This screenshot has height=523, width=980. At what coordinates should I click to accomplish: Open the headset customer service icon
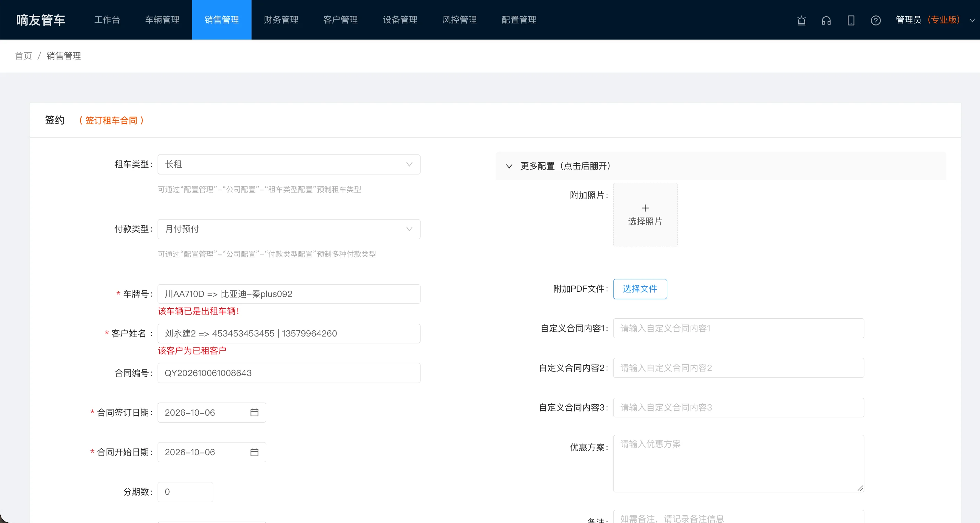pyautogui.click(x=826, y=20)
